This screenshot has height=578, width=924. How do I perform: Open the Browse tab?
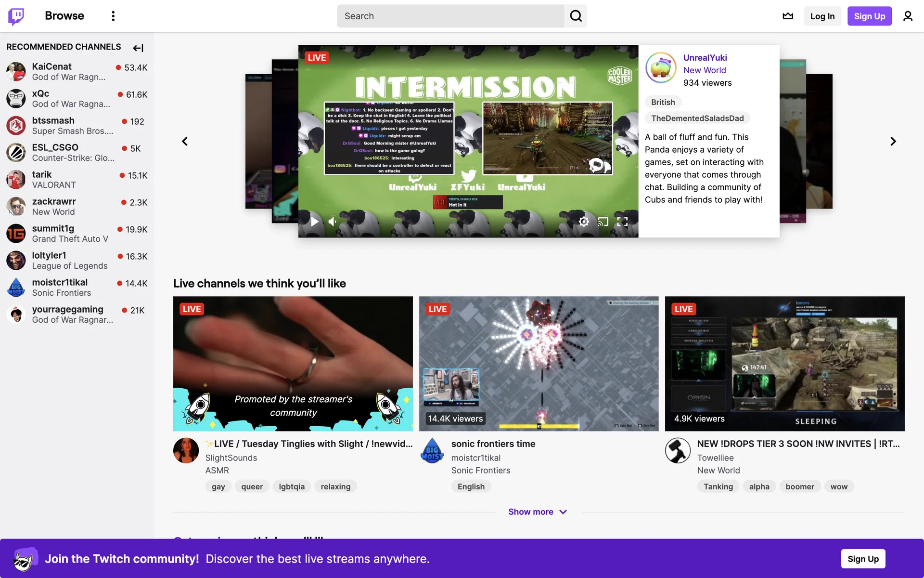click(x=64, y=16)
